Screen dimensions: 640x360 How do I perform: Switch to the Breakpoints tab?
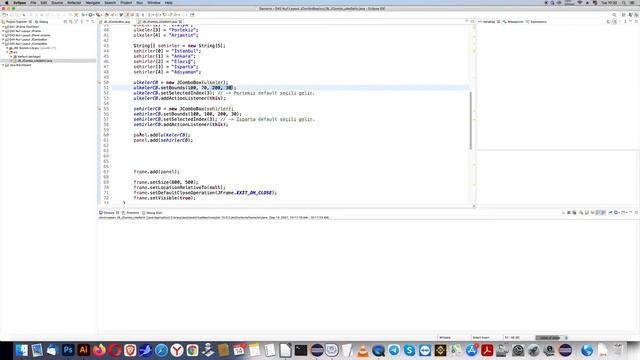coord(513,22)
